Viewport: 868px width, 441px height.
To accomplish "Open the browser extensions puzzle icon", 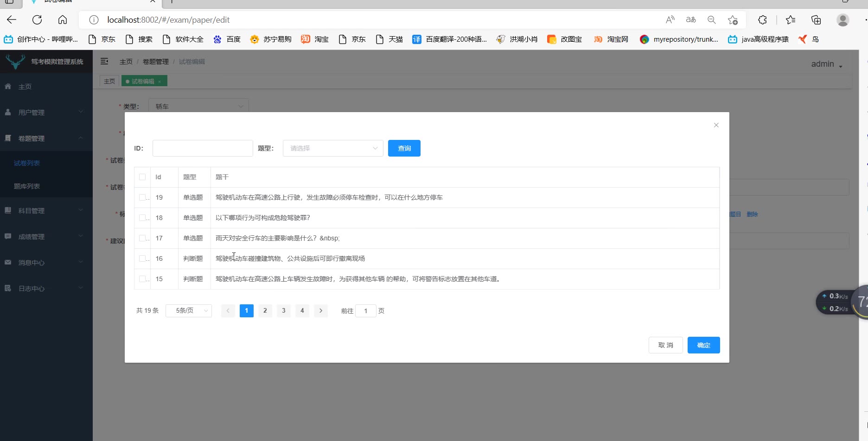I will click(x=762, y=20).
